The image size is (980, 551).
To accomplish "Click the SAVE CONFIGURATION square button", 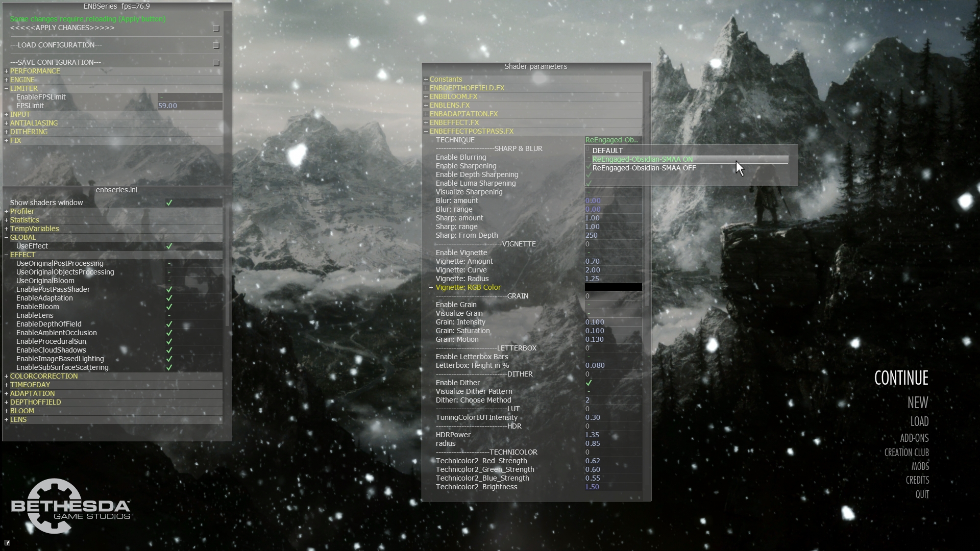I will [216, 63].
